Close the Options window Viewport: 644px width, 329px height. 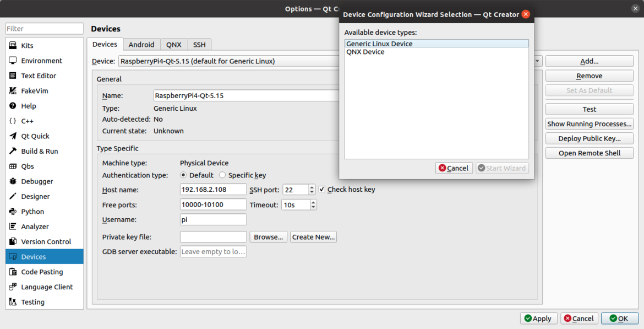[x=635, y=9]
